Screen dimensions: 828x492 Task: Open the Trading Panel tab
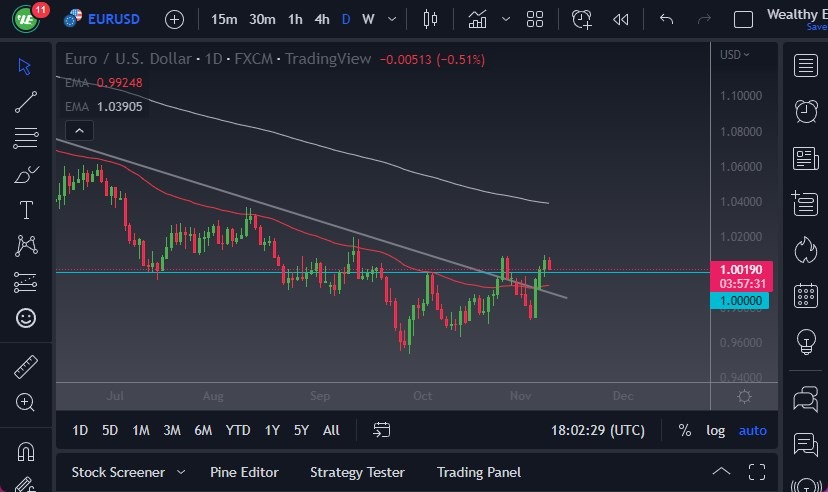pyautogui.click(x=478, y=472)
